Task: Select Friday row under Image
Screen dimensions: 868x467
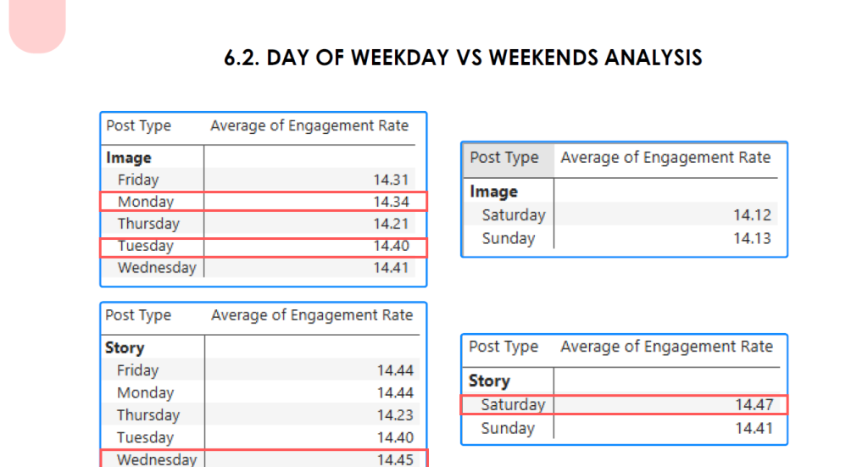Action: point(258,180)
